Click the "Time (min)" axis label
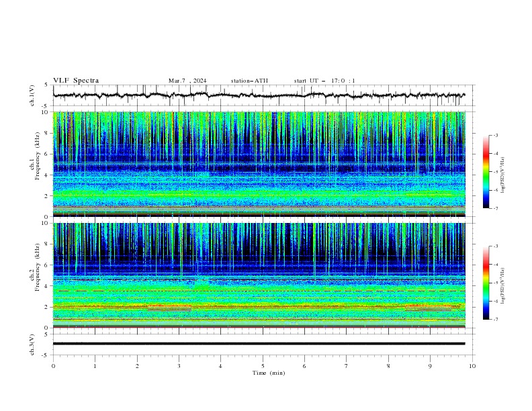This screenshot has width=532, height=411. (269, 373)
